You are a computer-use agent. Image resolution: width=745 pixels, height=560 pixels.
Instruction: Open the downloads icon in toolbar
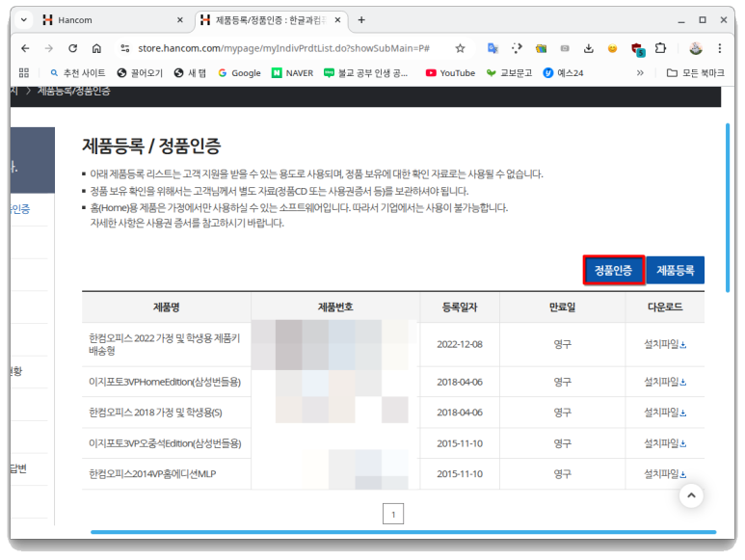click(588, 48)
